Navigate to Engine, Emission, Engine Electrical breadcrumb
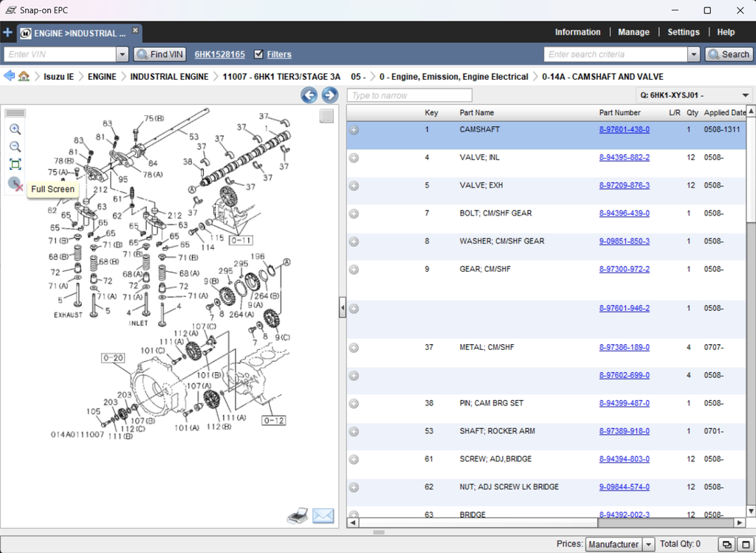This screenshot has height=553, width=756. [454, 77]
